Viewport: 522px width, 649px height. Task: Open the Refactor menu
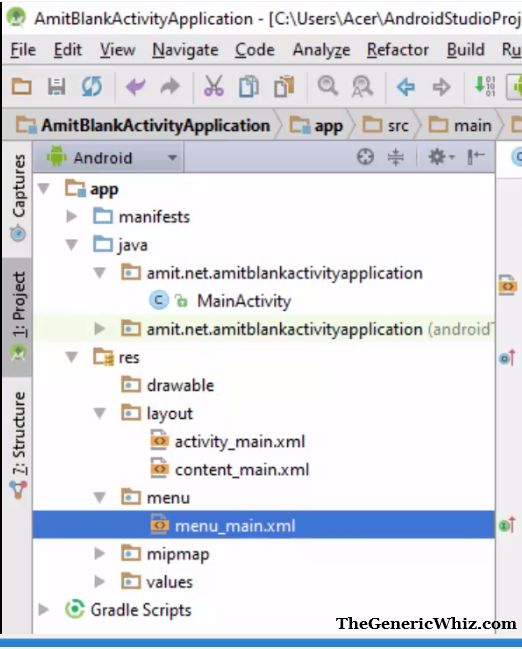[x=397, y=50]
